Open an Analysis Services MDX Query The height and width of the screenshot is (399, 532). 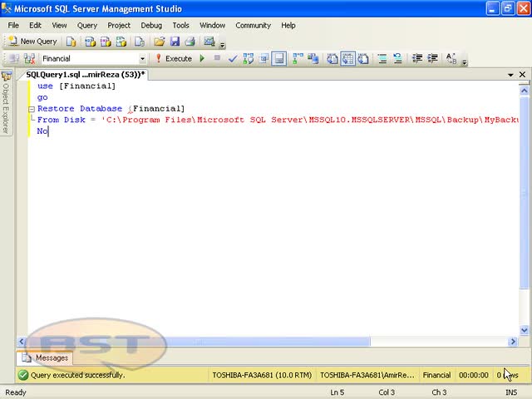click(90, 42)
